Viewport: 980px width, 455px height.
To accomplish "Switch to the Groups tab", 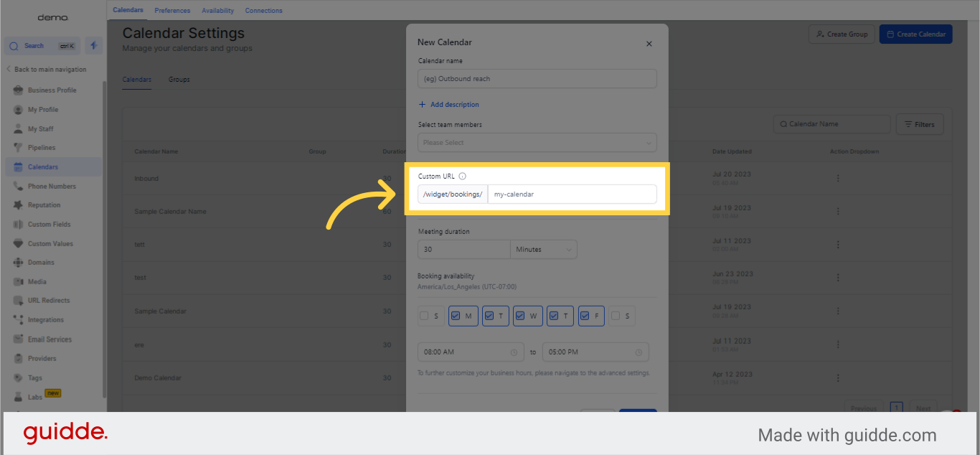I will click(x=179, y=80).
